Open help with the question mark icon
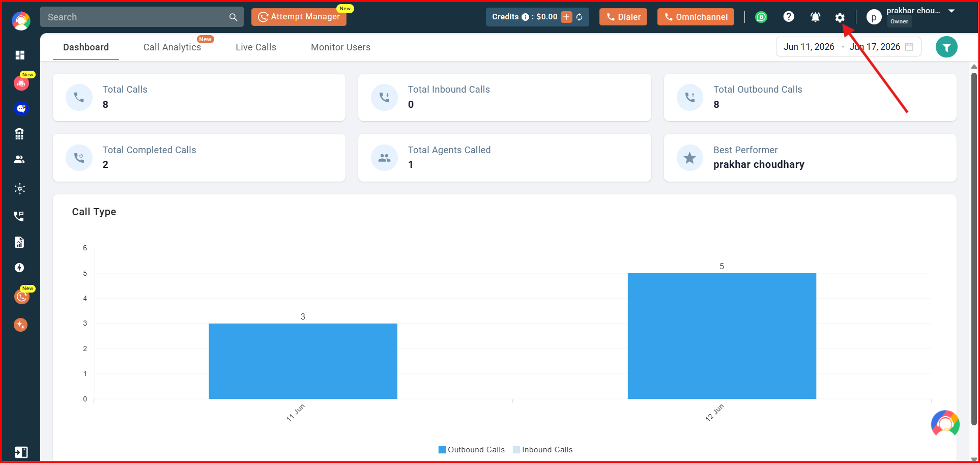The image size is (980, 463). 789,17
